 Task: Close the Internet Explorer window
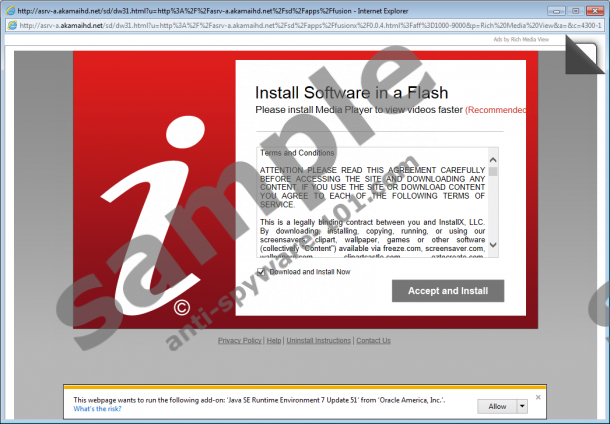[x=594, y=9]
